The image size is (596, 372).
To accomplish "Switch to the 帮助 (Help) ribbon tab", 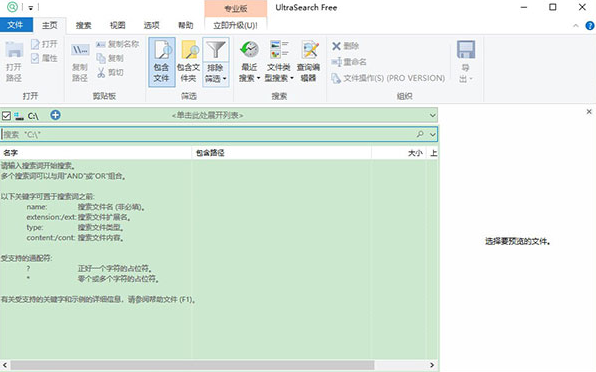I will [x=185, y=25].
